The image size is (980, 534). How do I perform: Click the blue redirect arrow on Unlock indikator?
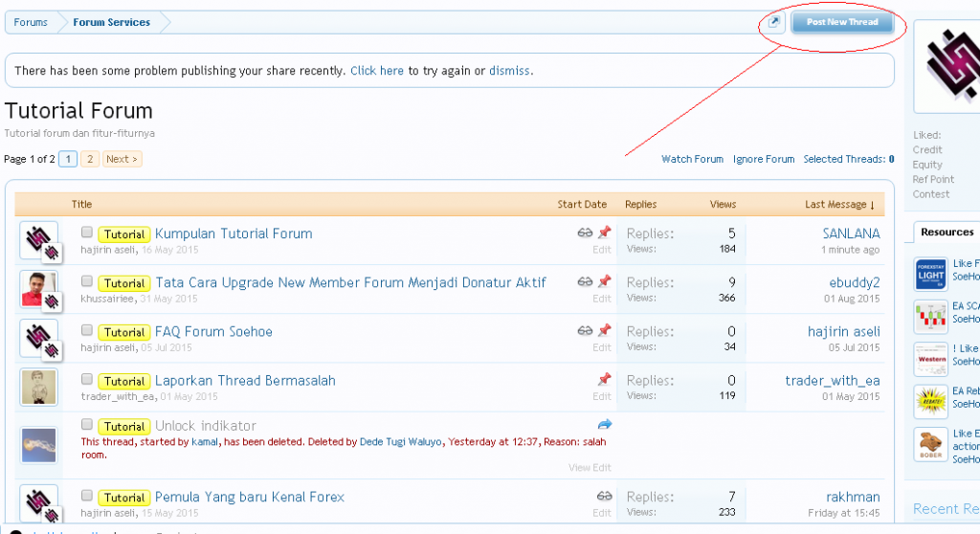604,424
